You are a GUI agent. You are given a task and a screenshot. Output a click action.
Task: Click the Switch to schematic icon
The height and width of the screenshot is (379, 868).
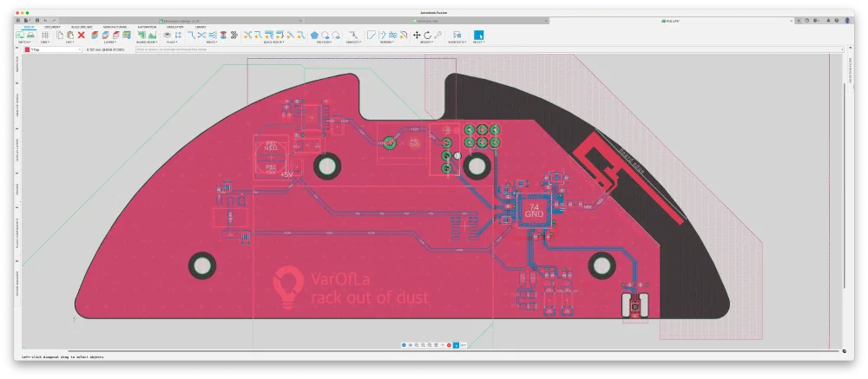point(20,35)
